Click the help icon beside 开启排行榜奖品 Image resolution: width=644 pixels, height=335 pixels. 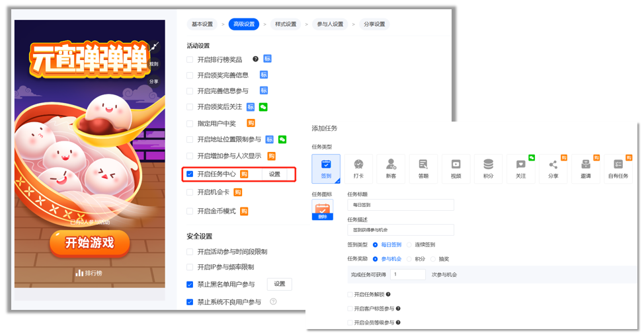click(255, 59)
